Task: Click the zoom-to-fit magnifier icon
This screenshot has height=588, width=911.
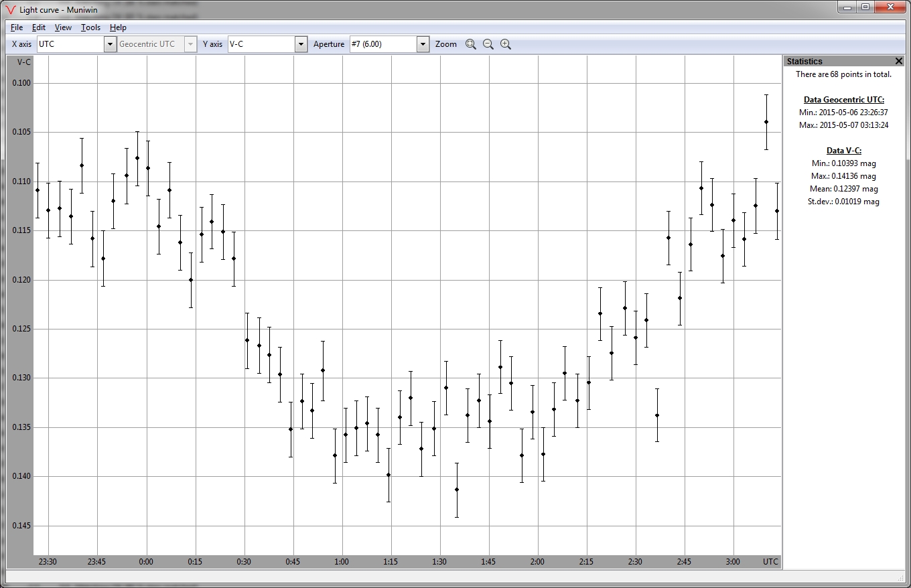Action: 471,44
